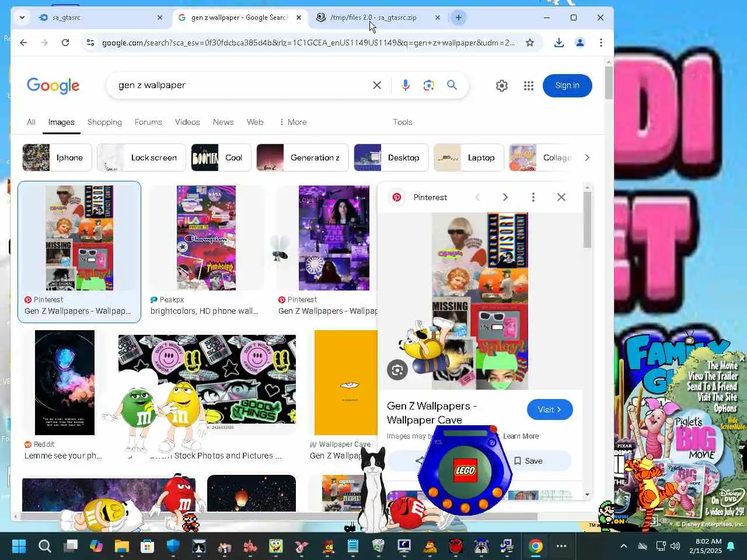Screen dimensions: 747x560
Task: Open Microsoft Store from taskbar
Action: point(148,546)
